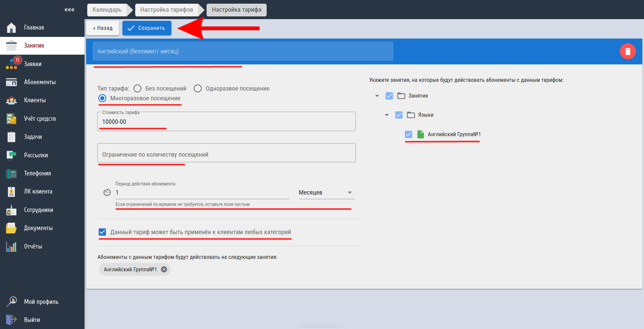Collapse the Языки tree node arrow

tap(387, 115)
